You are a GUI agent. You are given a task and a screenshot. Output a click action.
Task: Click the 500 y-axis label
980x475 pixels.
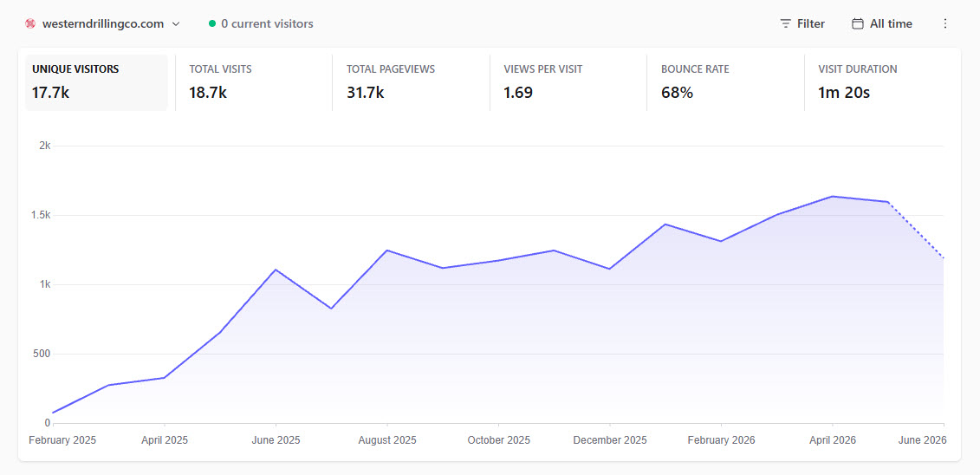(42, 354)
